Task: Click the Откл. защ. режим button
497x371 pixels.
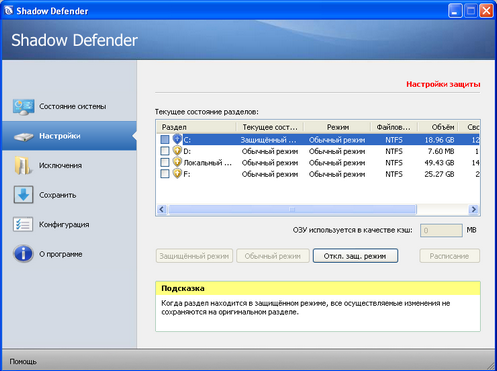Action: tap(355, 256)
